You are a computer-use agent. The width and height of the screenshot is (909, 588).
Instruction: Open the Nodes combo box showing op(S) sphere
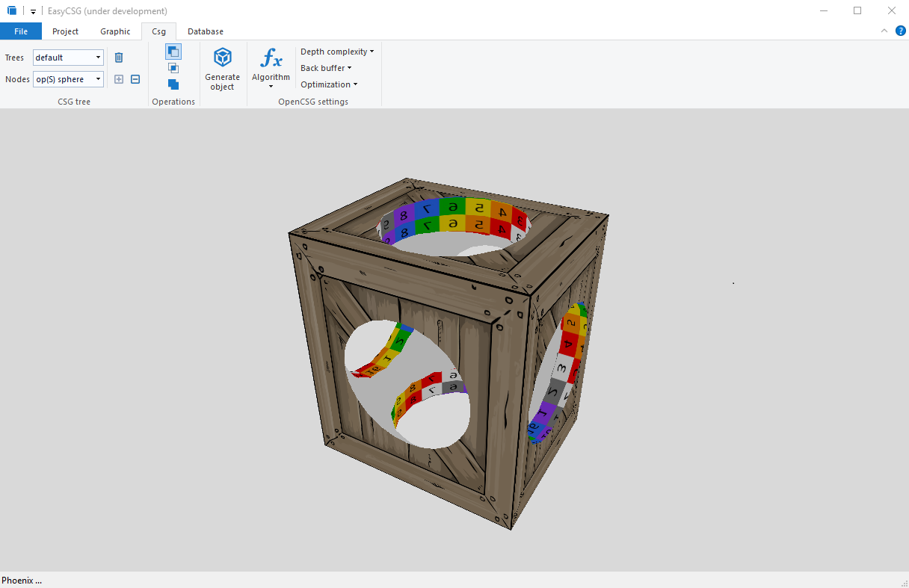point(68,79)
